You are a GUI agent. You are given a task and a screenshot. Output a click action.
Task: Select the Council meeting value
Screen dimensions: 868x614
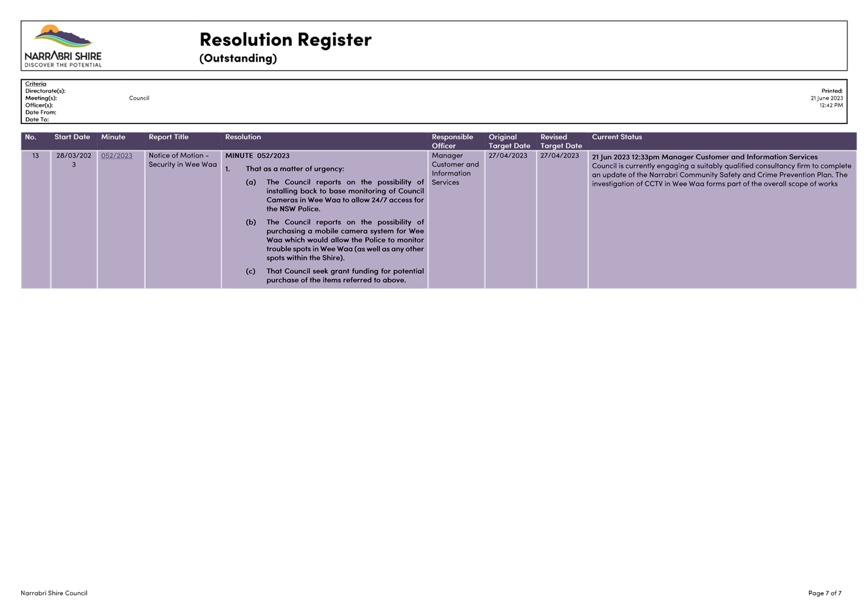point(139,98)
